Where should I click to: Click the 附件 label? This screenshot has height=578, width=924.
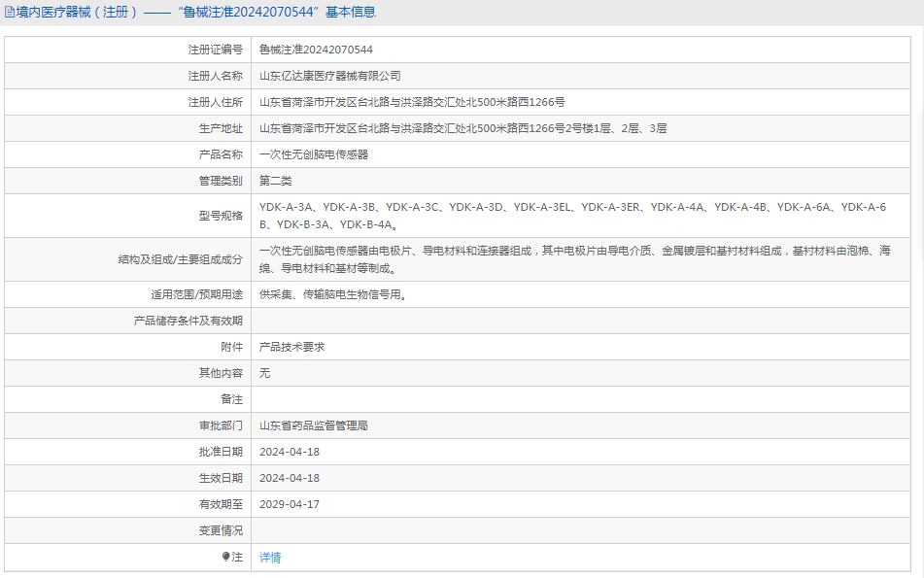tap(231, 347)
